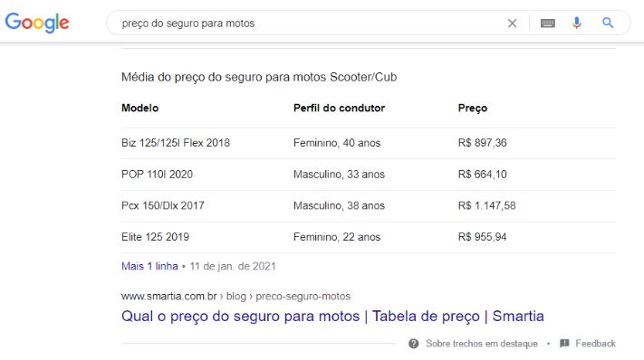Click the R$ 1.147,58 price cell
Screen dimensions: 644x360
486,205
